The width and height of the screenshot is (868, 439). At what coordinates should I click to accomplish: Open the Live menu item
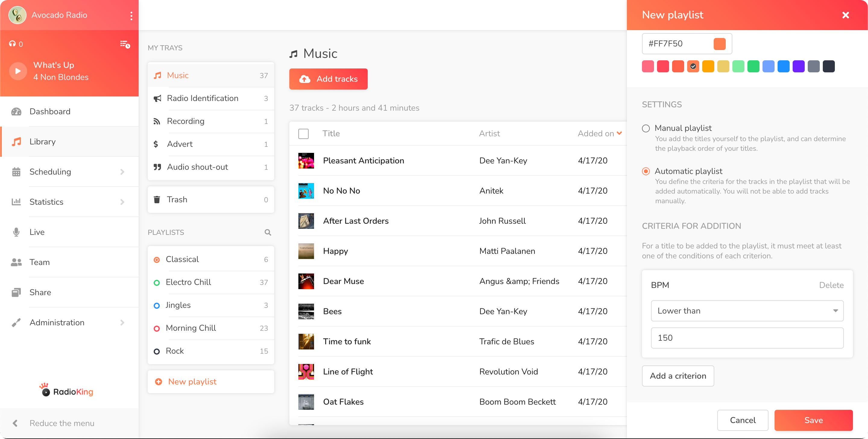coord(69,232)
